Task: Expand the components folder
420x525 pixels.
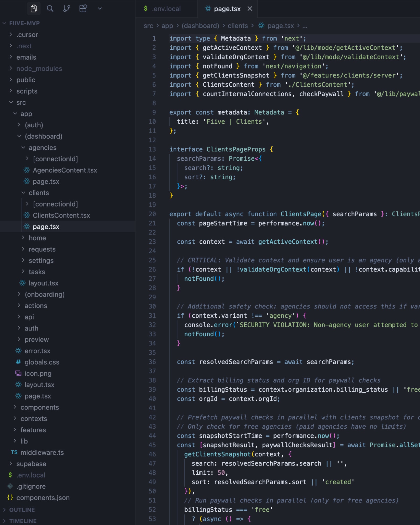Action: tap(68, 407)
